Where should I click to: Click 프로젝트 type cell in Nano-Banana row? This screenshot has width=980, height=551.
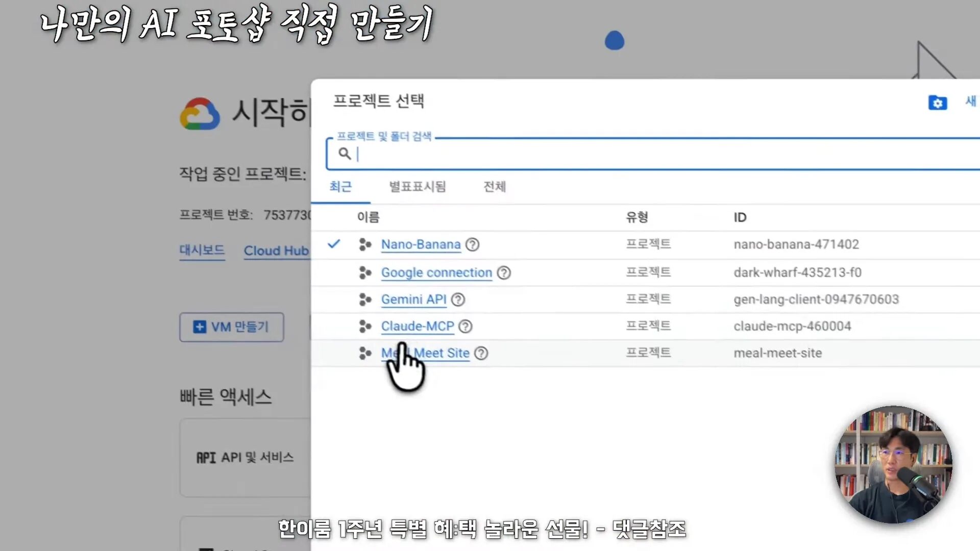(x=648, y=244)
